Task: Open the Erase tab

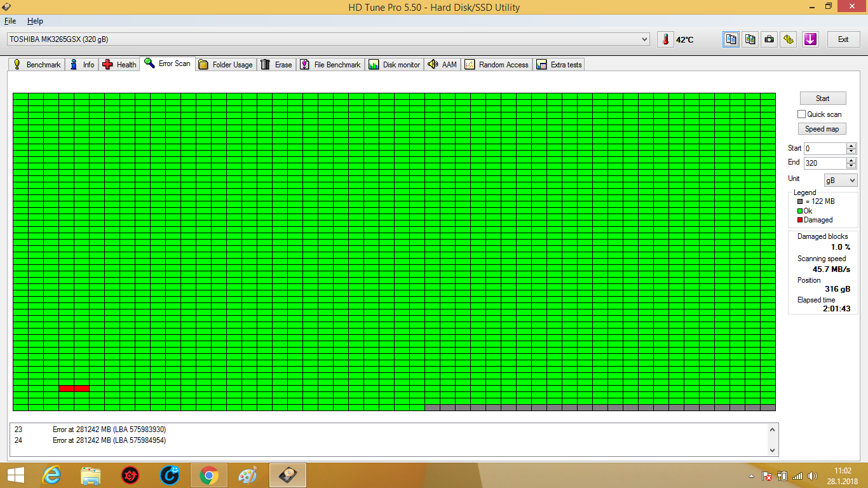Action: point(276,64)
